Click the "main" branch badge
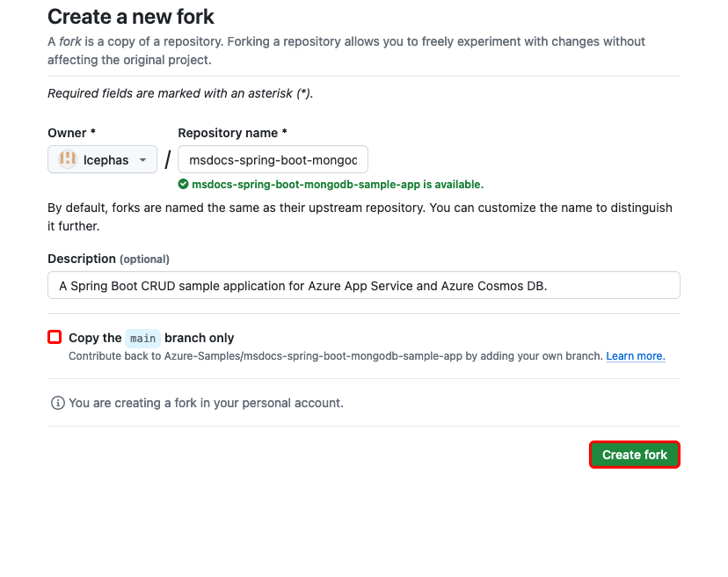 point(142,338)
